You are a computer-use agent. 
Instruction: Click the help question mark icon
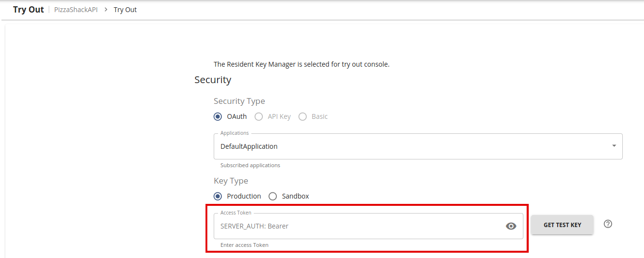coord(608,224)
